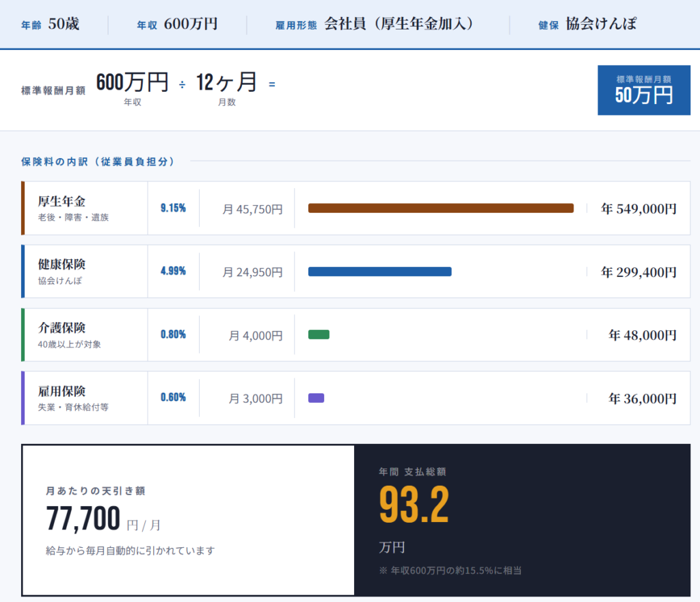Click the 月 45,750円 monthly amount
700x602 pixels.
click(252, 209)
